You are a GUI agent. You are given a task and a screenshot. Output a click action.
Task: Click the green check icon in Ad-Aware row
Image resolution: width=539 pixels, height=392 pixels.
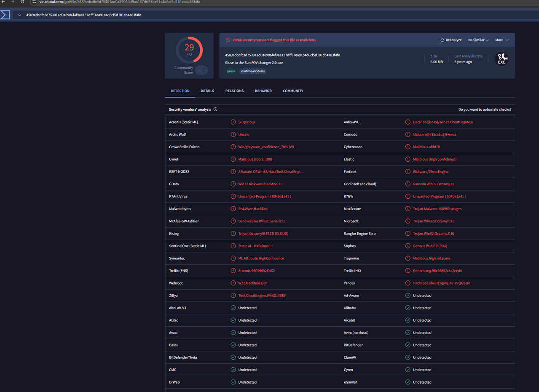[408, 296]
